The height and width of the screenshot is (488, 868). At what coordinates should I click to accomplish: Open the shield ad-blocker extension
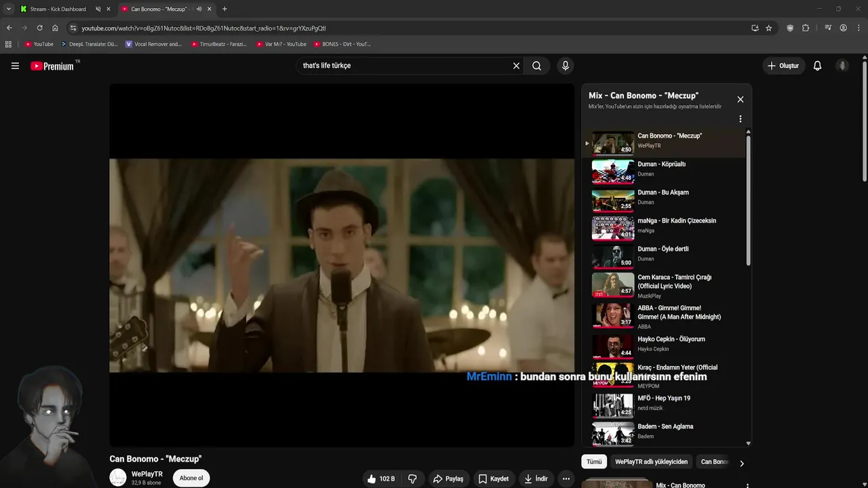point(790,28)
